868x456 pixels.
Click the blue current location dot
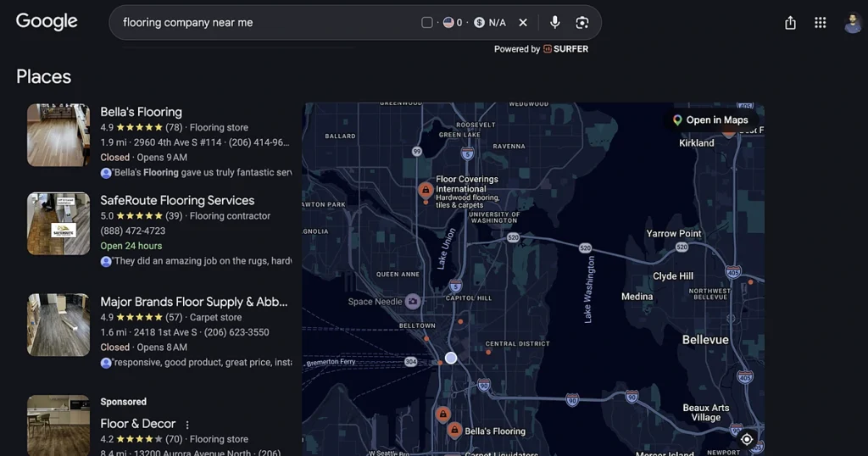point(451,358)
